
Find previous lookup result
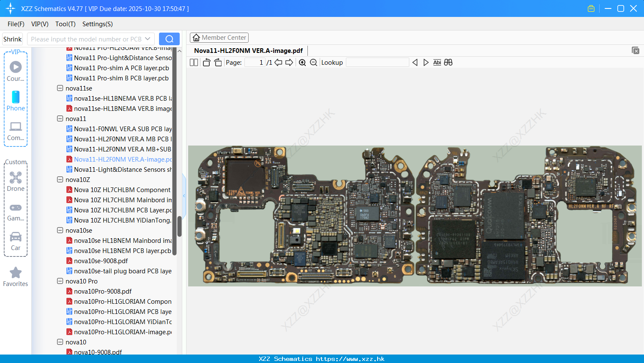(x=415, y=63)
